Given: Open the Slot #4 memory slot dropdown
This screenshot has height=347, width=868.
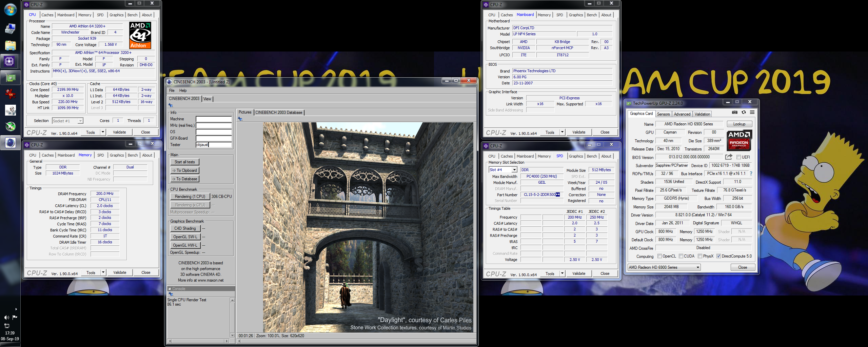Looking at the screenshot, I should pos(502,170).
